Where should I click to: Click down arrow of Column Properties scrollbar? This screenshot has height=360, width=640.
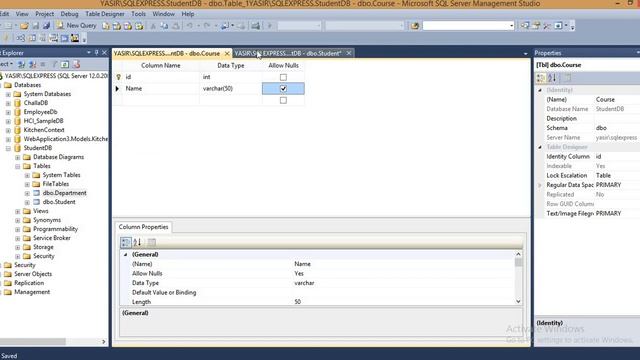518,302
